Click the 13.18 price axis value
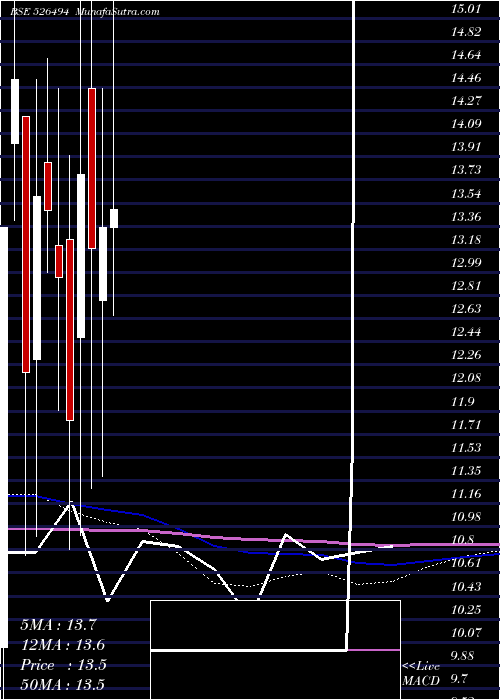500x700 pixels. pyautogui.click(x=466, y=240)
